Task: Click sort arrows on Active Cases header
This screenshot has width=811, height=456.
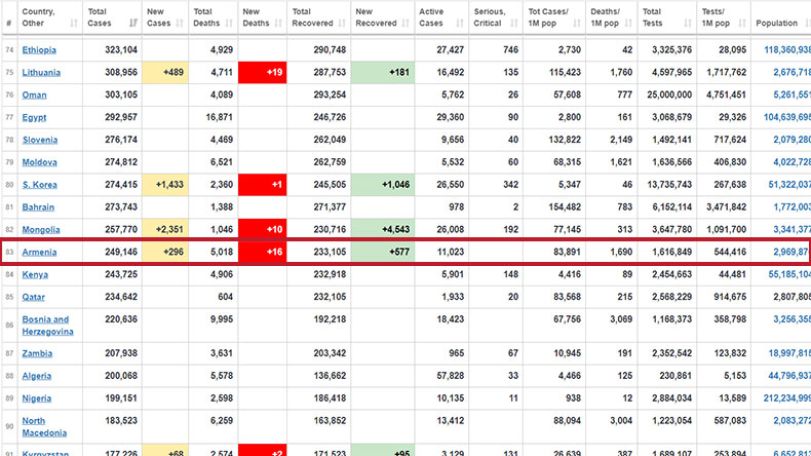Action: coord(460,23)
